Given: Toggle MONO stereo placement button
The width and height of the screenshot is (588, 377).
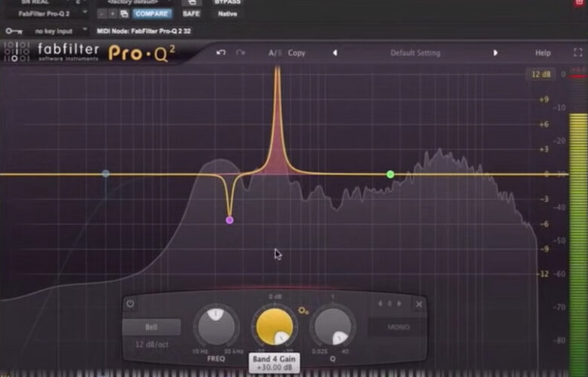Looking at the screenshot, I should pos(398,327).
